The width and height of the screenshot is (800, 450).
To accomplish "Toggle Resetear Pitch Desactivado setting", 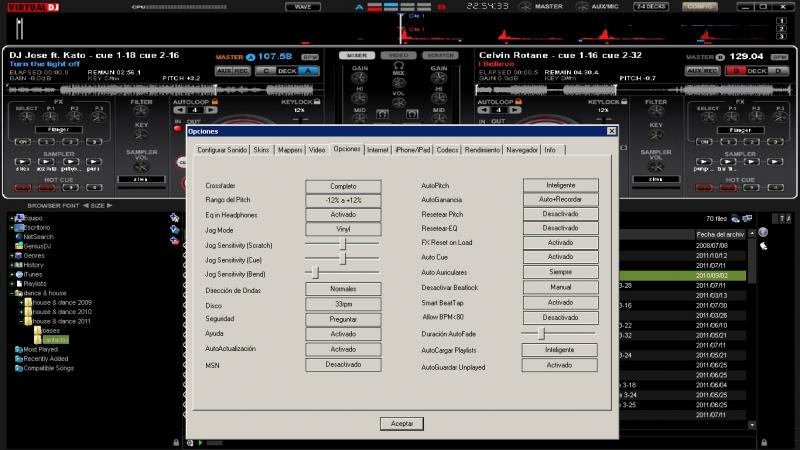I will (560, 214).
